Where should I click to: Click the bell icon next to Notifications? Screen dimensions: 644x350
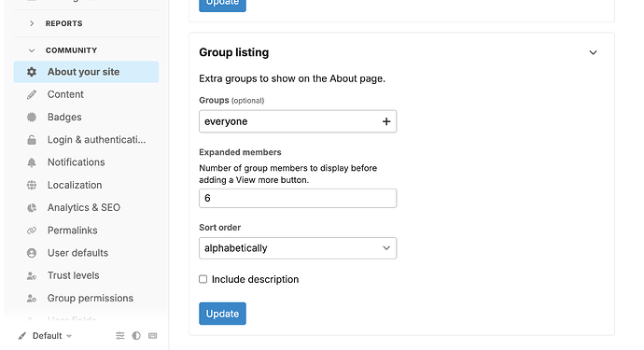32,162
